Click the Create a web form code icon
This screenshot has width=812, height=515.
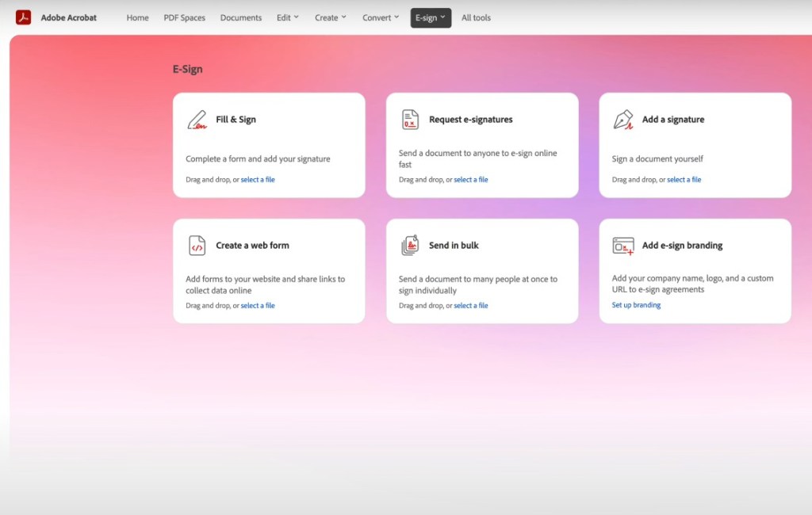[x=197, y=246]
